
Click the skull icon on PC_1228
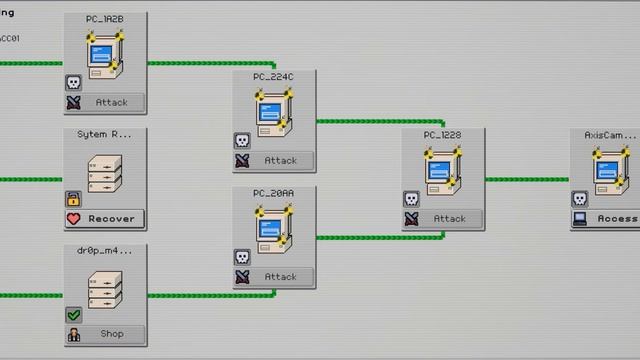(411, 199)
